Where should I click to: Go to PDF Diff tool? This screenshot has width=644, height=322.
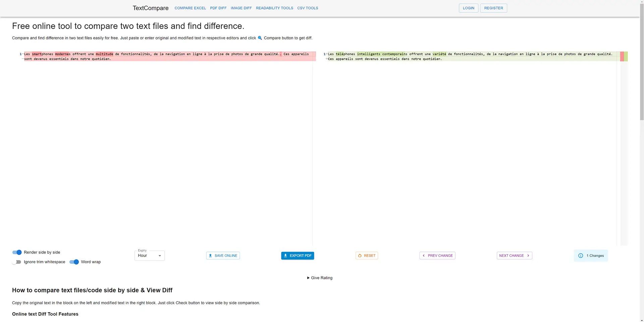pyautogui.click(x=218, y=8)
